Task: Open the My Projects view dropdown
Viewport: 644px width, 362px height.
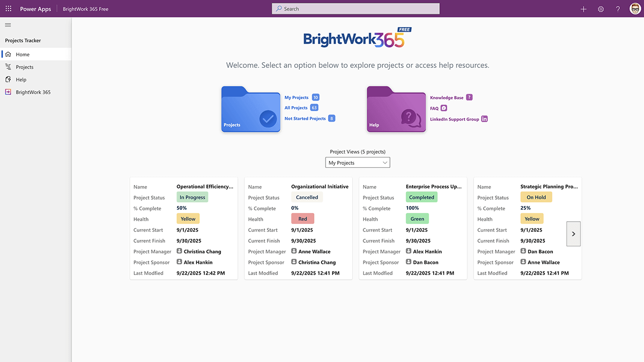Action: [357, 162]
